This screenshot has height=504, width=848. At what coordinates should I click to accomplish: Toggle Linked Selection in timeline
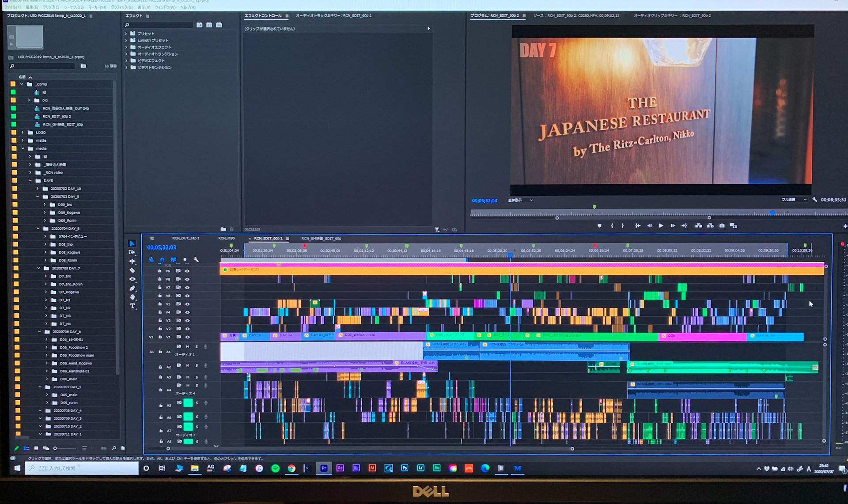174,260
